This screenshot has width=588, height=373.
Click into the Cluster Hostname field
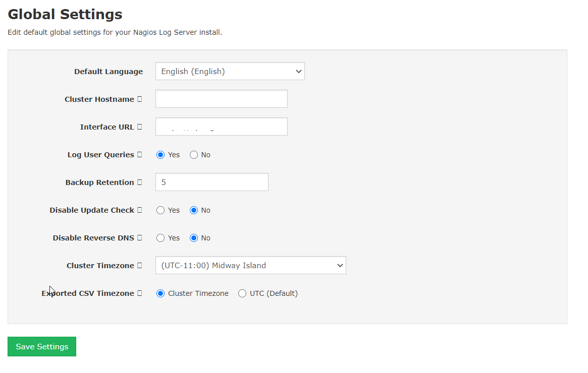tap(221, 99)
